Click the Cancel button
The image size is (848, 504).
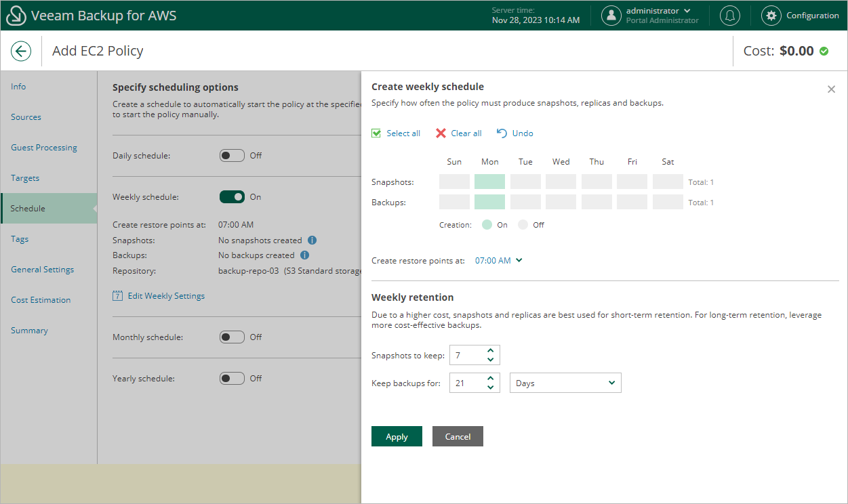[458, 437]
